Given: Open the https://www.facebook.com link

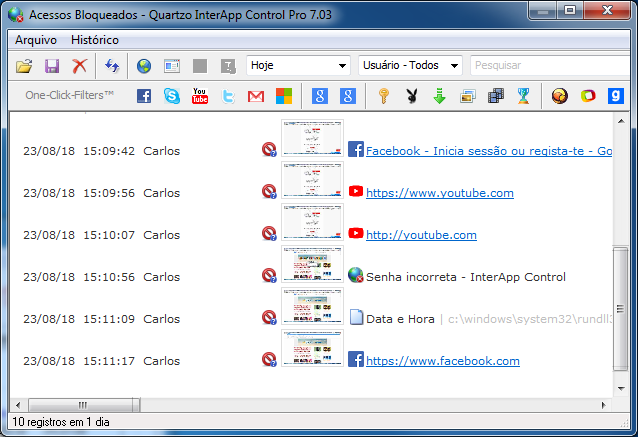Looking at the screenshot, I should (442, 361).
